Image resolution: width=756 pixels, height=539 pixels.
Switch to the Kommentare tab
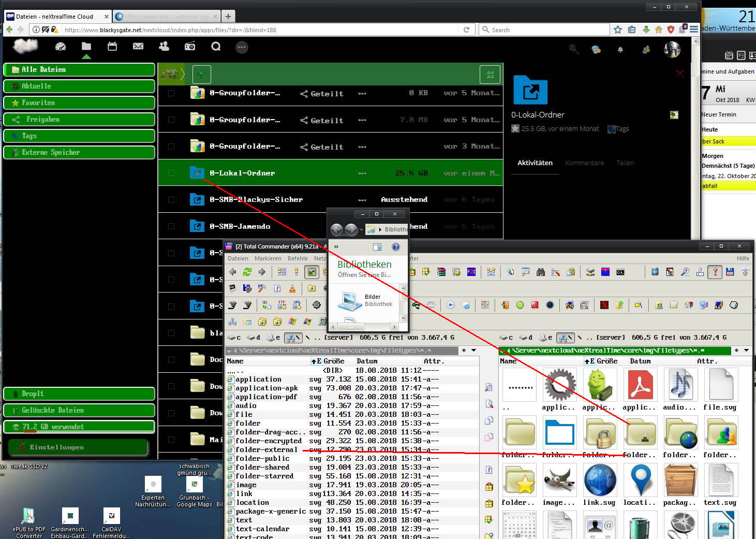(x=584, y=163)
